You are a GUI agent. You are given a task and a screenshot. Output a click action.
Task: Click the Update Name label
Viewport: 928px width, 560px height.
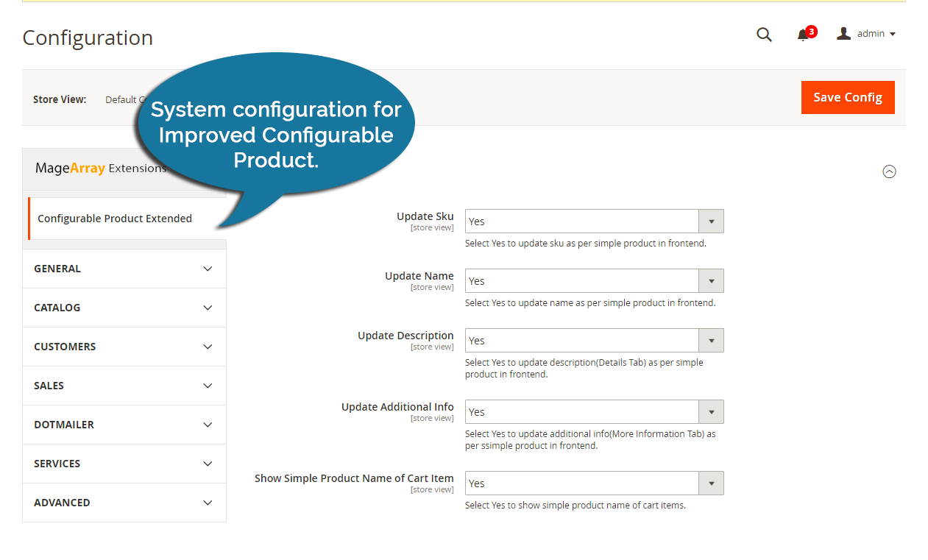click(x=419, y=276)
